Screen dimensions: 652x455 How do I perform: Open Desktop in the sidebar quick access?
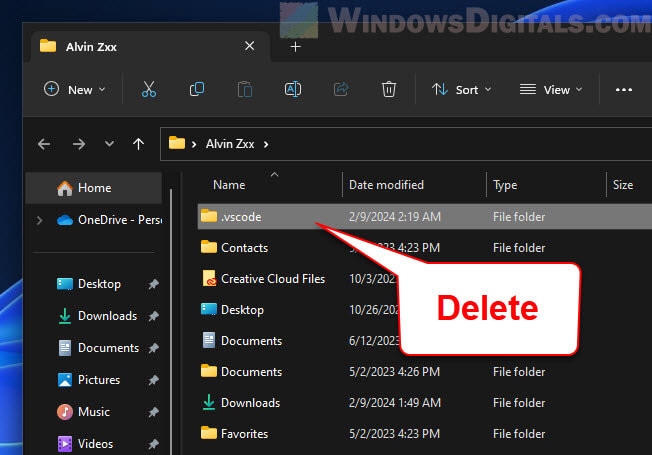pyautogui.click(x=99, y=284)
